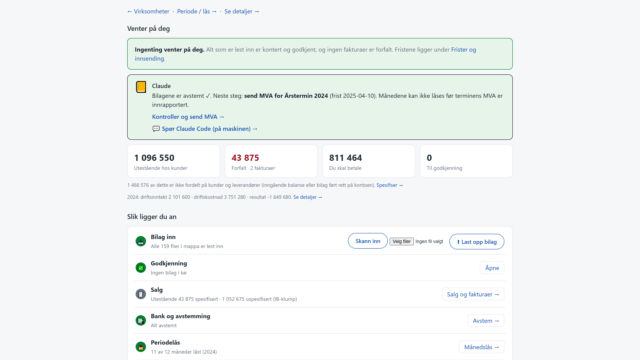Open the 811 464 Du skal betale card

[369, 161]
